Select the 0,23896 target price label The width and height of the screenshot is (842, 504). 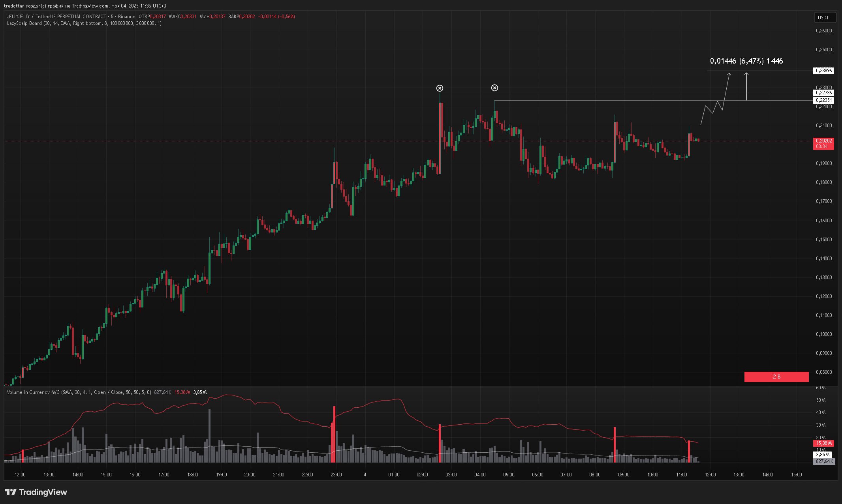click(823, 71)
